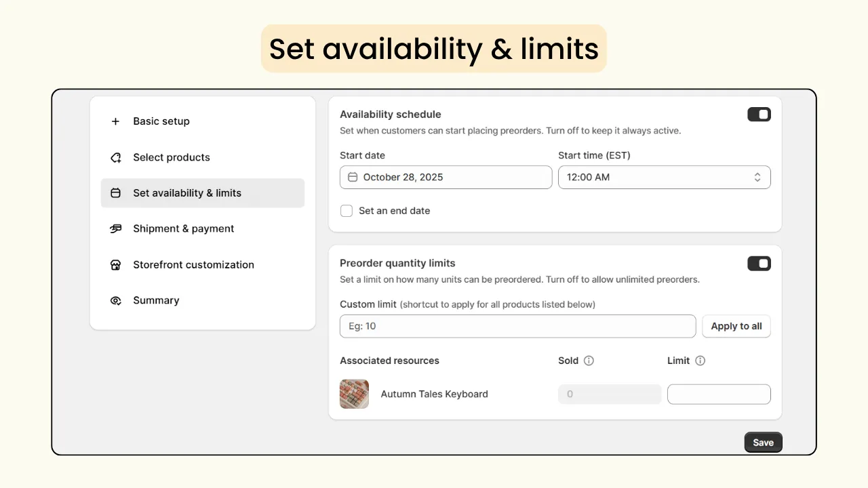Open the Start time dropdown
This screenshot has width=868, height=488.
click(664, 177)
